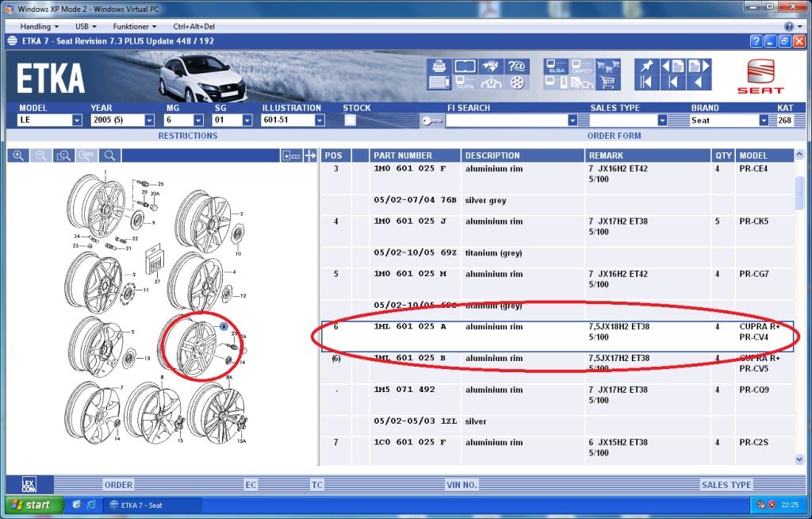
Task: Zoom in on the illustration
Action: 18,156
